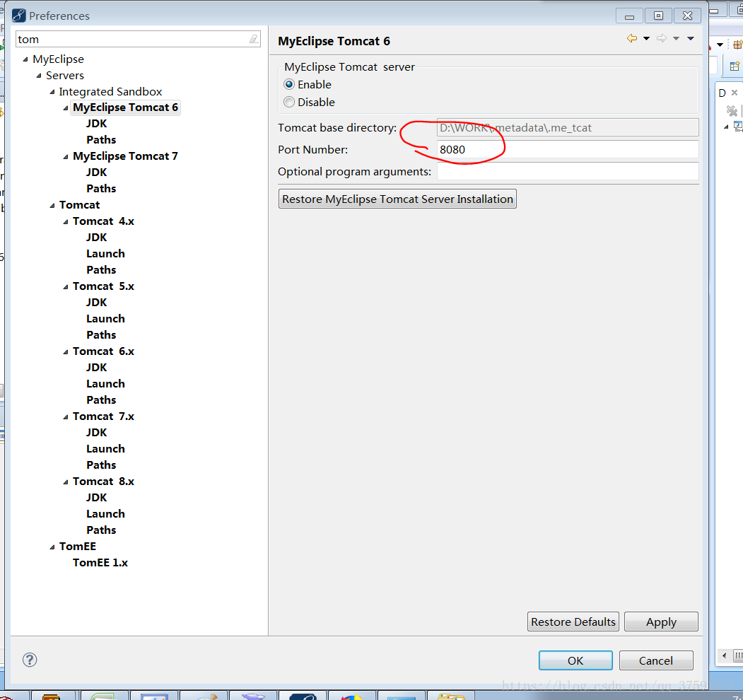Collapse the Tomcat 6.x node arrow
The width and height of the screenshot is (743, 700).
click(x=66, y=351)
